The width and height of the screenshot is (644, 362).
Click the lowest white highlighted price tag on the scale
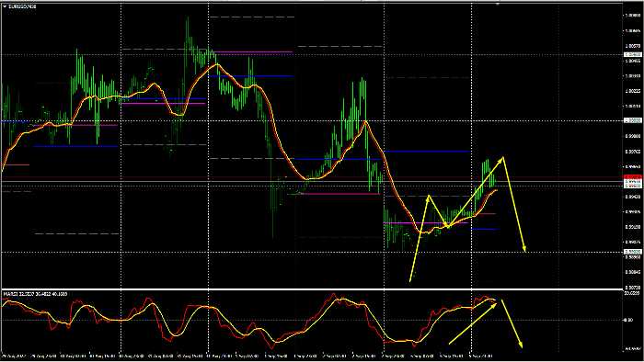pos(633,252)
